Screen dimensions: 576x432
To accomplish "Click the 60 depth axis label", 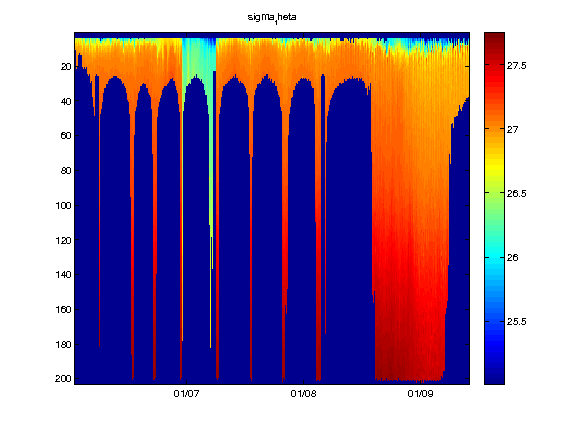I will pyautogui.click(x=66, y=136).
